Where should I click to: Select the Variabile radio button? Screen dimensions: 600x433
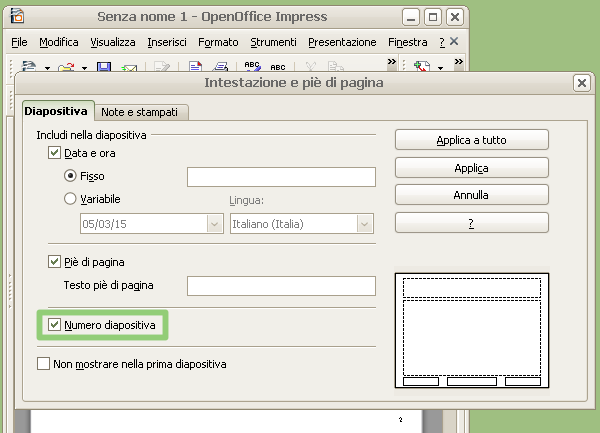pyautogui.click(x=70, y=199)
